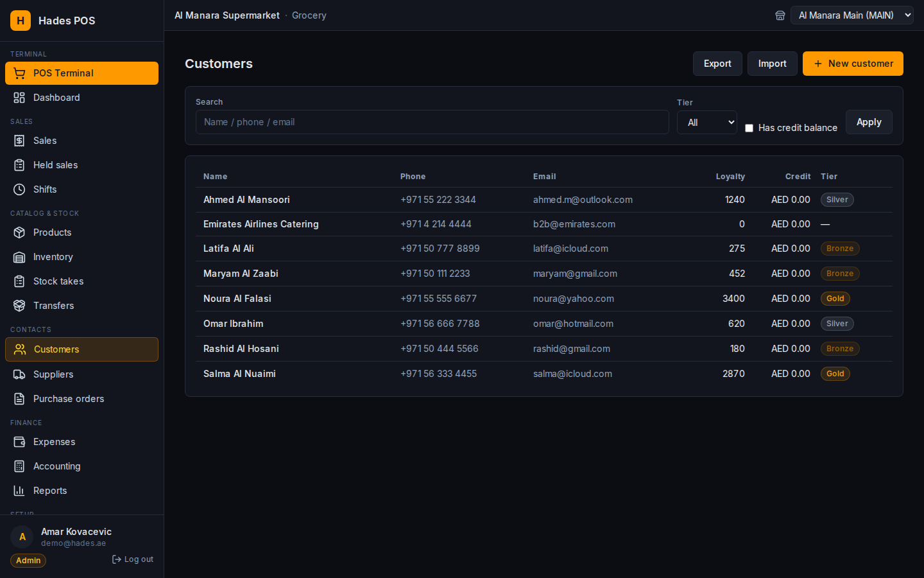This screenshot has height=578, width=924.
Task: Select customer Maryam Al Zaabi
Action: pos(544,274)
